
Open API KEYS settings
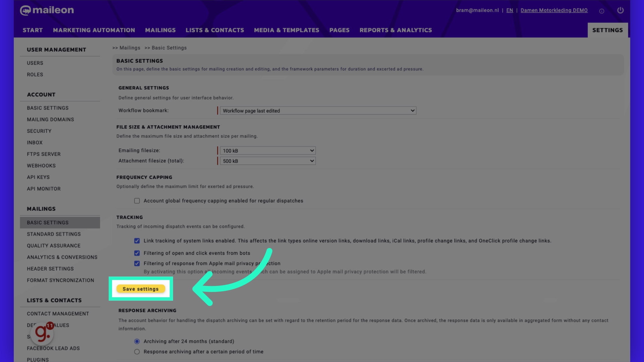38,177
